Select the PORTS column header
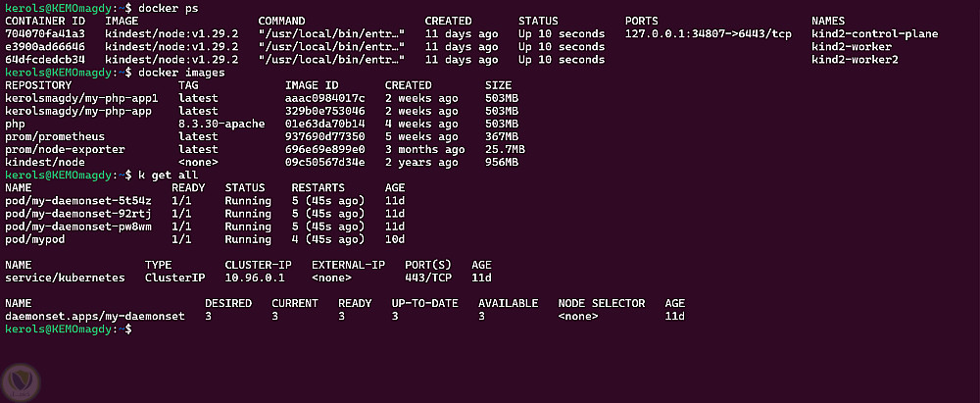The width and height of the screenshot is (980, 403). [x=641, y=22]
